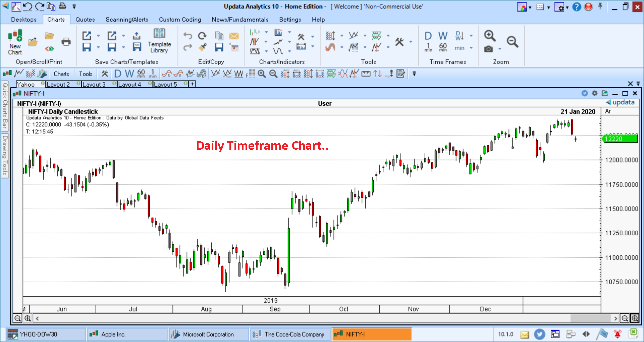The width and height of the screenshot is (644, 342).
Task: Select the 1 min timeframe in ribbon
Action: point(428,47)
